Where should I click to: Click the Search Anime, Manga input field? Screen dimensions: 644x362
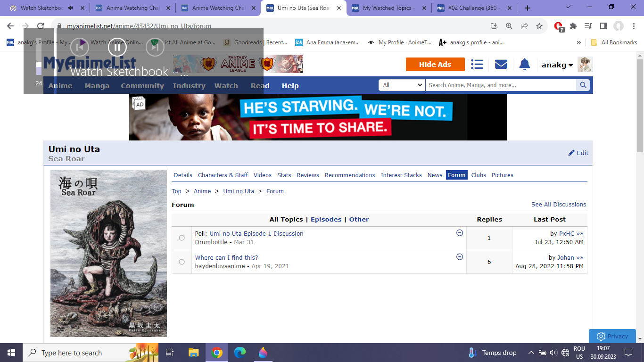[x=501, y=85]
